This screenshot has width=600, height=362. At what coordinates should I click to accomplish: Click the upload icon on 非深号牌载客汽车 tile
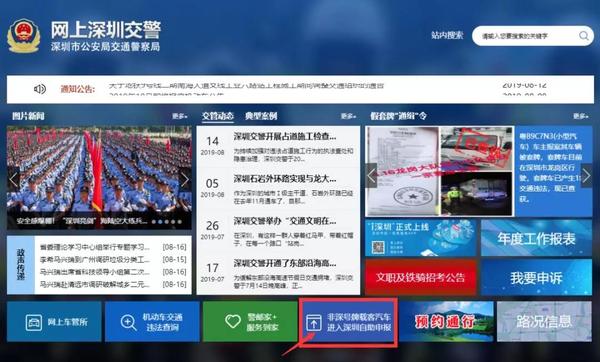[314, 323]
